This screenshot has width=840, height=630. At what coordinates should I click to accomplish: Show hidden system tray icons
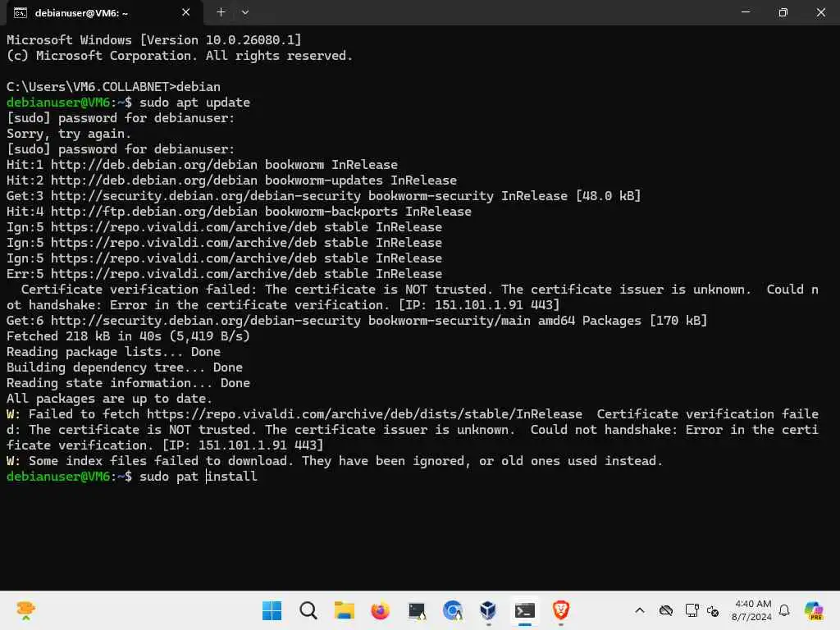coord(640,610)
